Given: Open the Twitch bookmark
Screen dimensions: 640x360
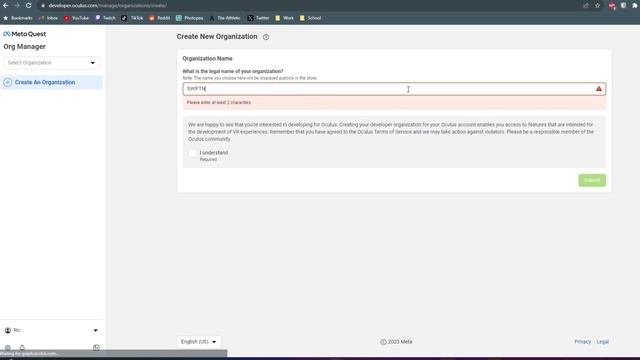Looking at the screenshot, I should pyautogui.click(x=105, y=18).
